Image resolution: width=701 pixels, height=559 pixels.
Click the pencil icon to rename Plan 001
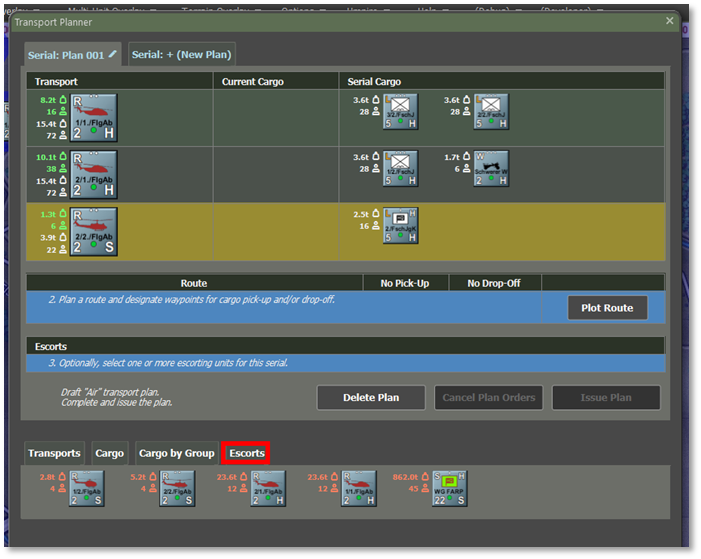tap(113, 53)
